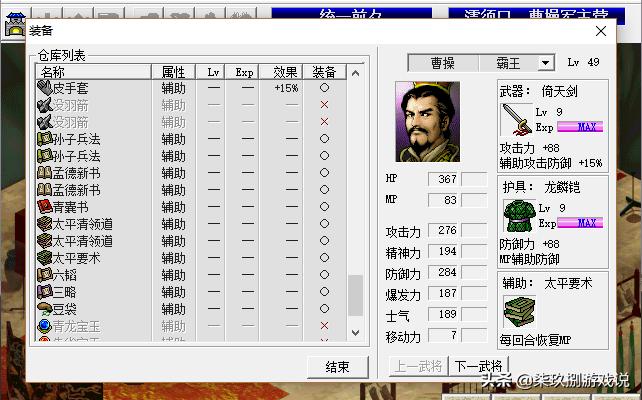Sort by 装备 column header
This screenshot has width=642, height=400.
point(325,72)
